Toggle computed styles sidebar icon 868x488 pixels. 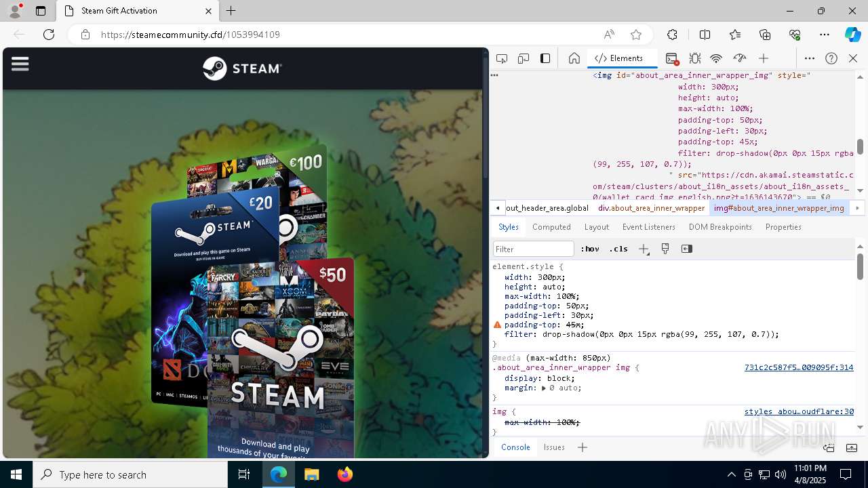687,249
